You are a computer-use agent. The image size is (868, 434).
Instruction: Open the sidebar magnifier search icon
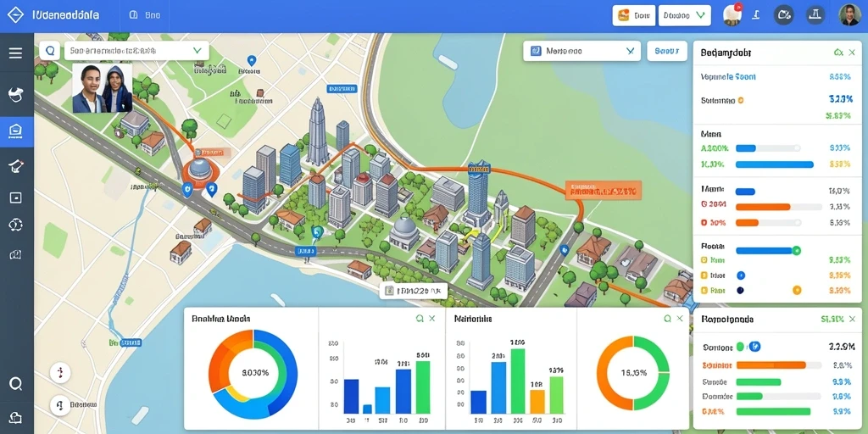15,384
